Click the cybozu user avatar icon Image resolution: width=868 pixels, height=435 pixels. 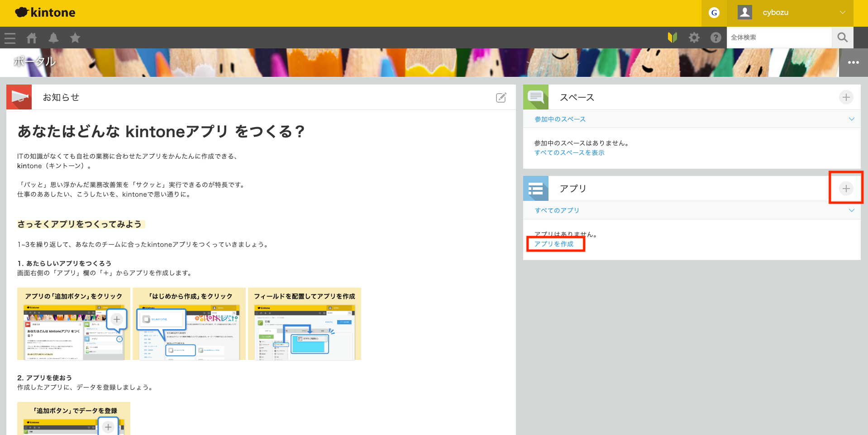745,12
